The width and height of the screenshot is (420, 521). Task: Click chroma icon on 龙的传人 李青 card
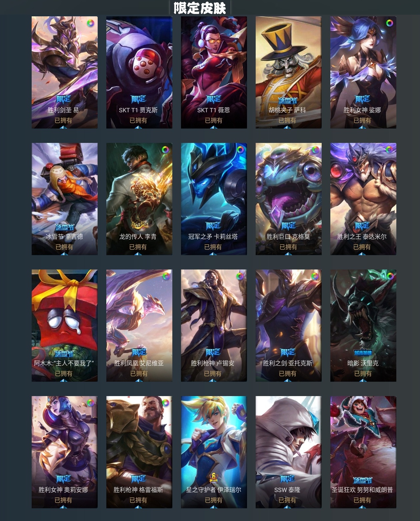pos(165,150)
